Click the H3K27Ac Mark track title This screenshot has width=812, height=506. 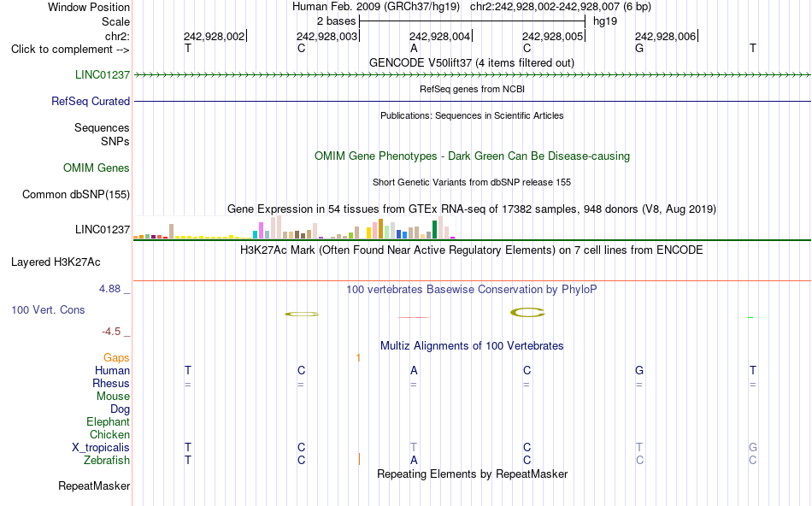point(472,250)
